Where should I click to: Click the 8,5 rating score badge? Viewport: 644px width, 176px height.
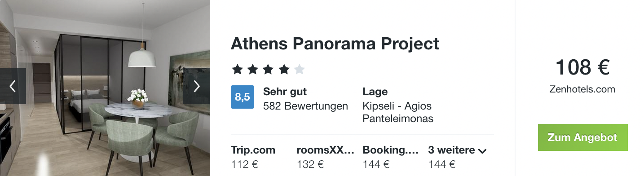(x=243, y=97)
